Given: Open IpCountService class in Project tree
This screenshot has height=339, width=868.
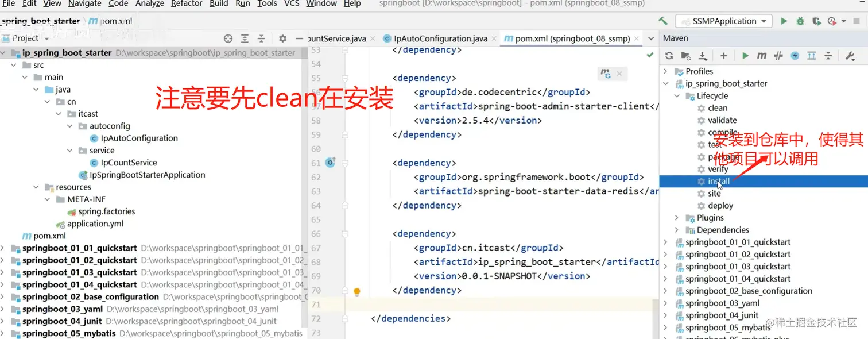Looking at the screenshot, I should click(x=129, y=163).
